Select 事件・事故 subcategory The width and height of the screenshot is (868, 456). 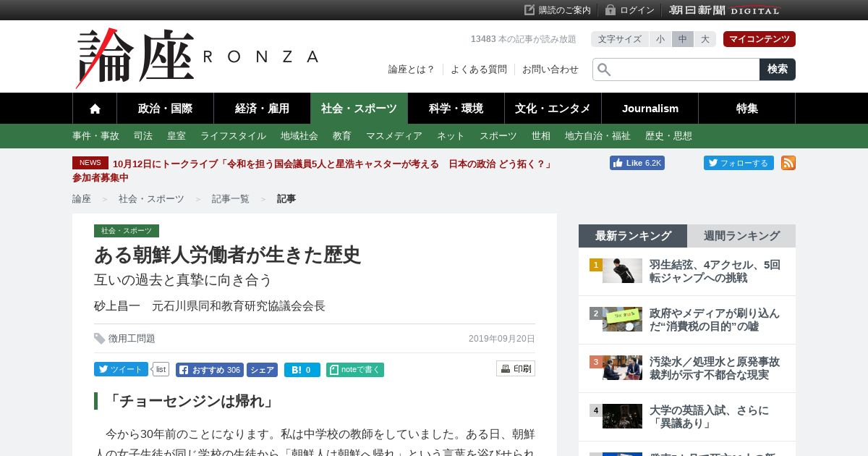(95, 136)
